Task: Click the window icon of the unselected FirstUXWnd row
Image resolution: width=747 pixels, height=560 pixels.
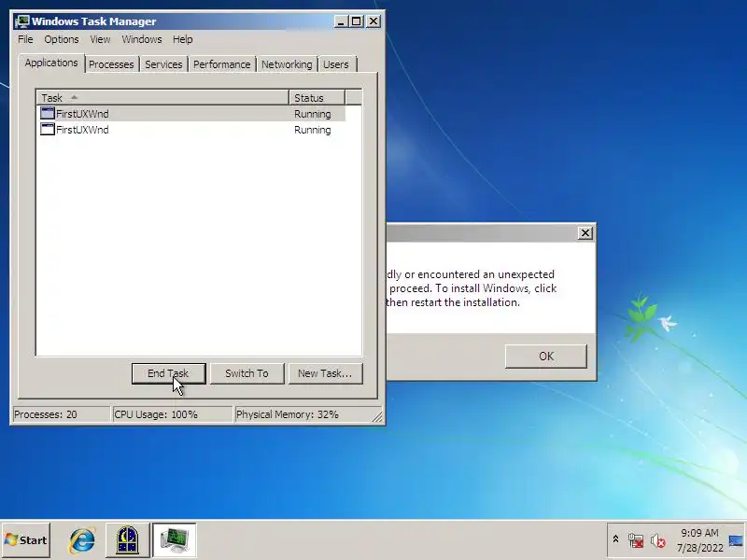Action: 48,129
